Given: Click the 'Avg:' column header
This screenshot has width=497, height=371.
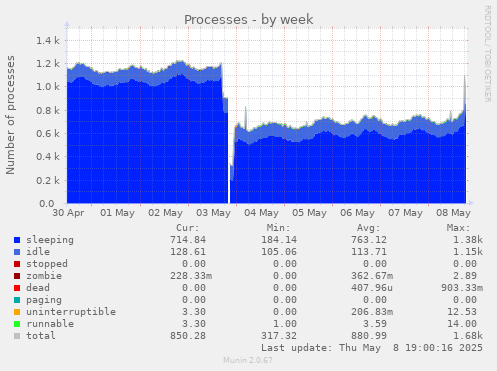Looking at the screenshot, I should click(x=368, y=228).
